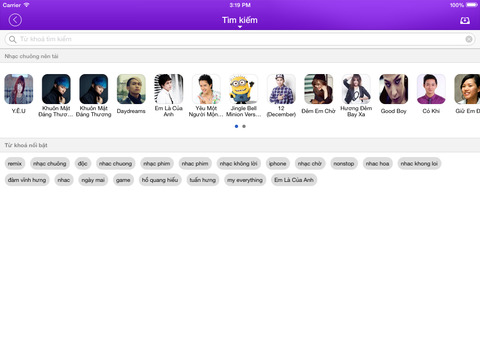480x360 pixels.
Task: Tap the nhạc chờ keyword tag
Action: tap(310, 163)
